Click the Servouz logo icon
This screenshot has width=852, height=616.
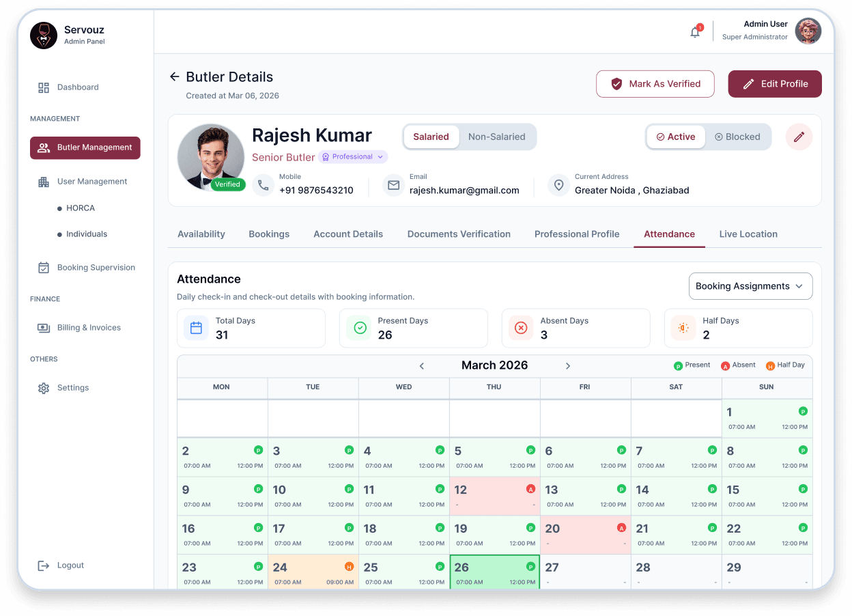point(44,36)
